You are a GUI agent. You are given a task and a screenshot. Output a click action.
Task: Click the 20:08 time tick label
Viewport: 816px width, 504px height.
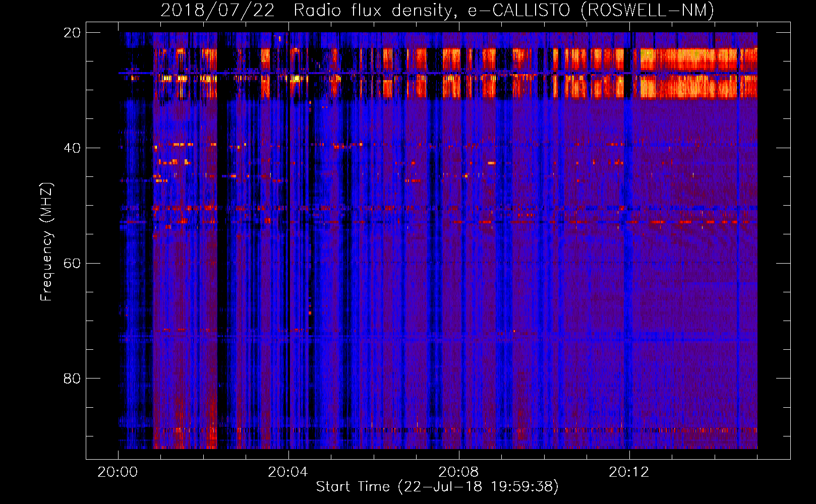[x=458, y=472]
